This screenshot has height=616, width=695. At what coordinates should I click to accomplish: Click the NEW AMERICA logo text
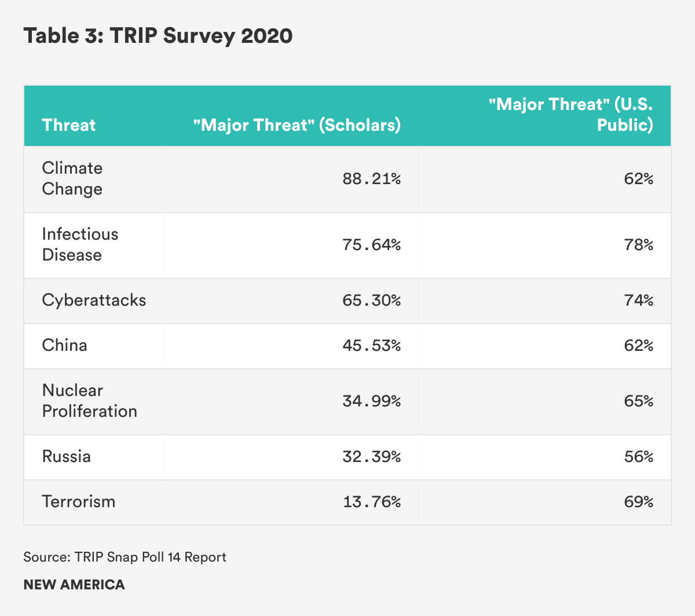(74, 585)
